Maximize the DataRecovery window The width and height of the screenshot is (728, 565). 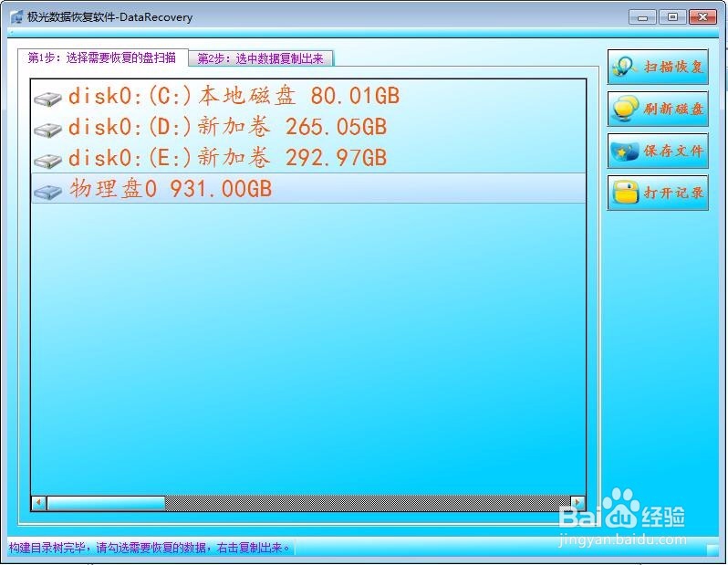pos(672,17)
